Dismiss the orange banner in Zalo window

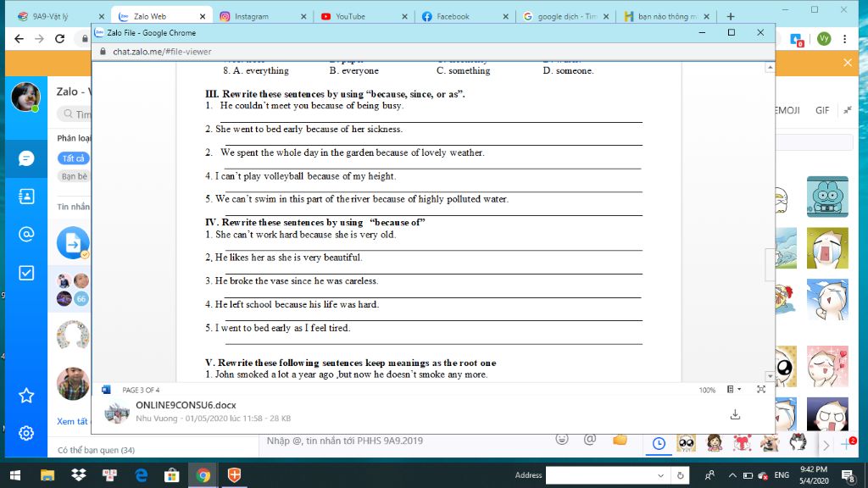848,63
